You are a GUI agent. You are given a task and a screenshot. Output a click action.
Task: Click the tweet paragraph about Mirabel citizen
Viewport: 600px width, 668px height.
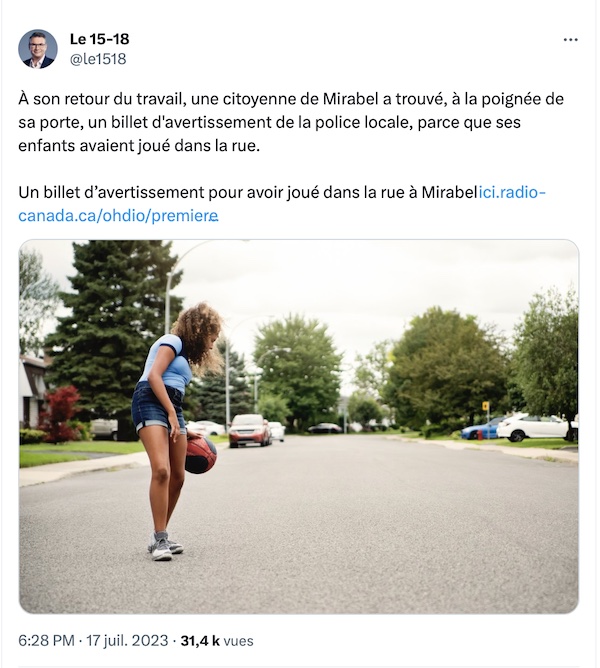pyautogui.click(x=291, y=122)
